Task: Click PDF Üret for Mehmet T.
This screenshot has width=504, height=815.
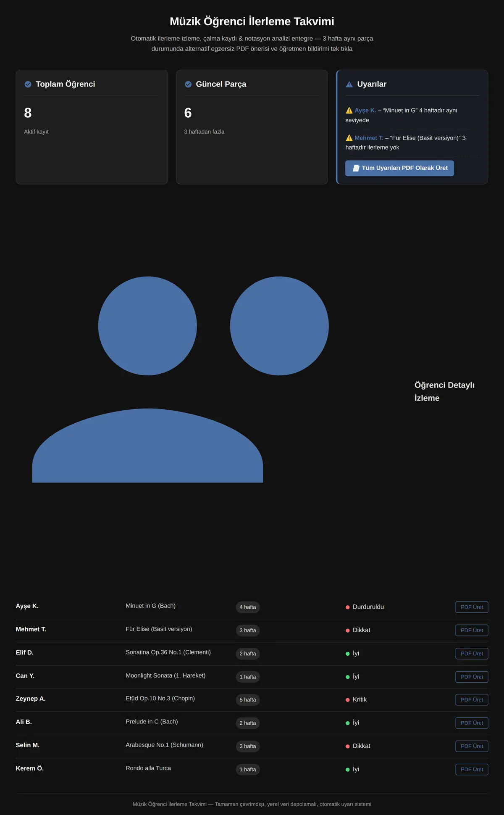Action: click(x=472, y=630)
